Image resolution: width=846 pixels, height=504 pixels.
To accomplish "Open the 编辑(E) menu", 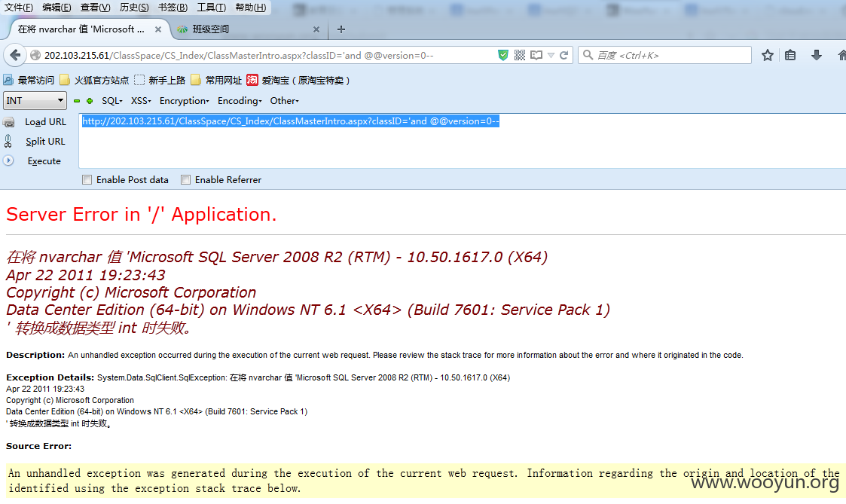I will [x=57, y=7].
